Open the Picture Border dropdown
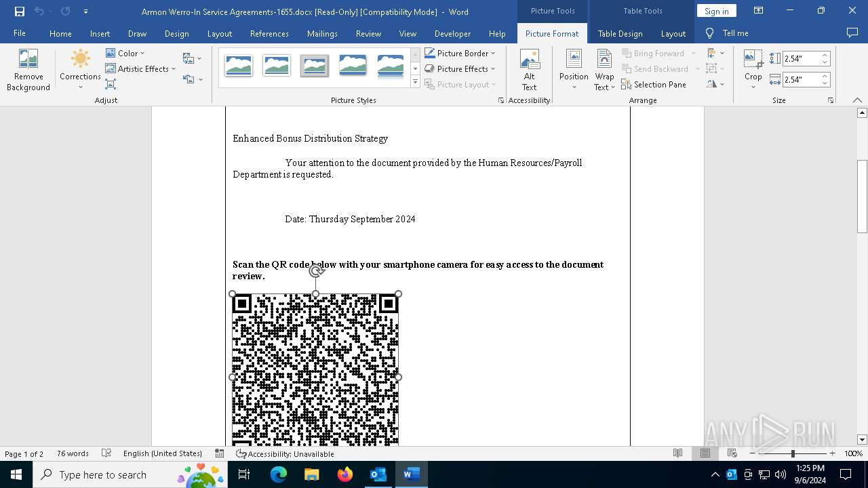 pos(460,53)
